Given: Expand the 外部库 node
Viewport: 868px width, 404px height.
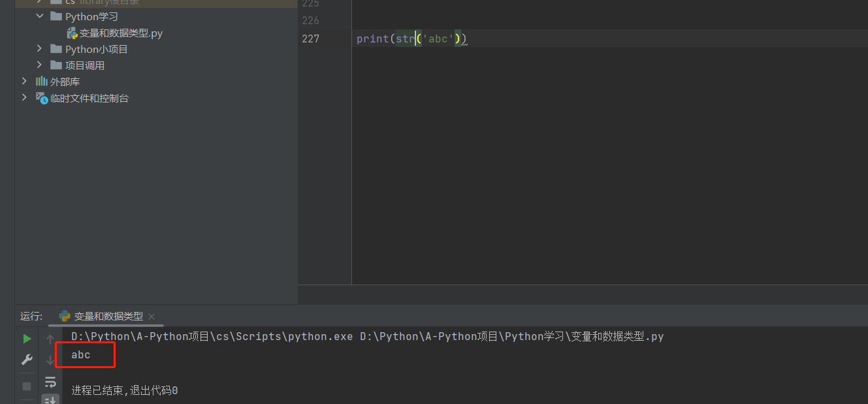Looking at the screenshot, I should pos(24,82).
